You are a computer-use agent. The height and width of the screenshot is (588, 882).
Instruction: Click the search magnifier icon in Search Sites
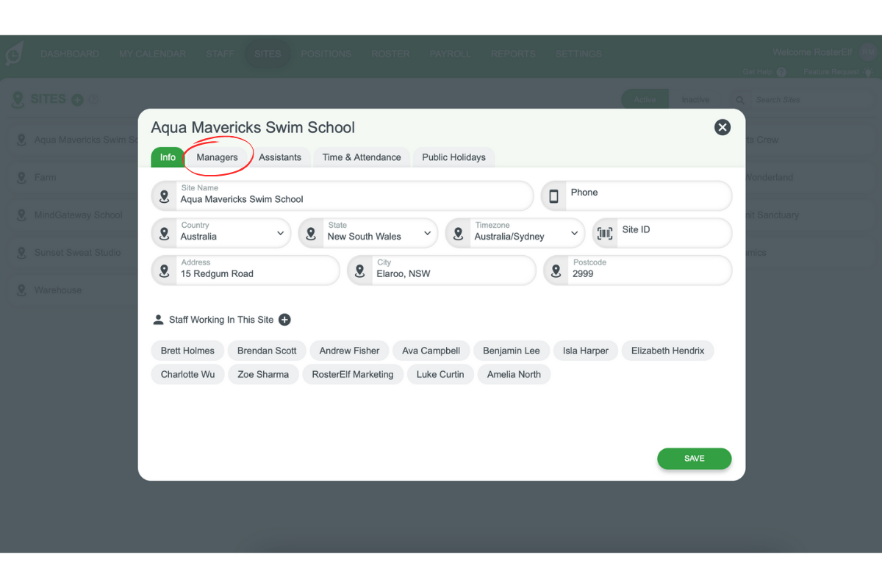tap(740, 99)
